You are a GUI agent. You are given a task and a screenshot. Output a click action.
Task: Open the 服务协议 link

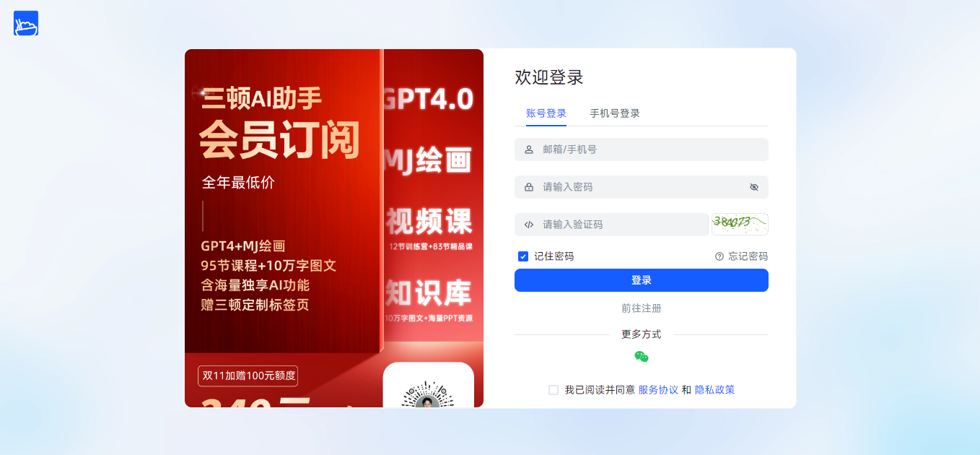(x=659, y=390)
